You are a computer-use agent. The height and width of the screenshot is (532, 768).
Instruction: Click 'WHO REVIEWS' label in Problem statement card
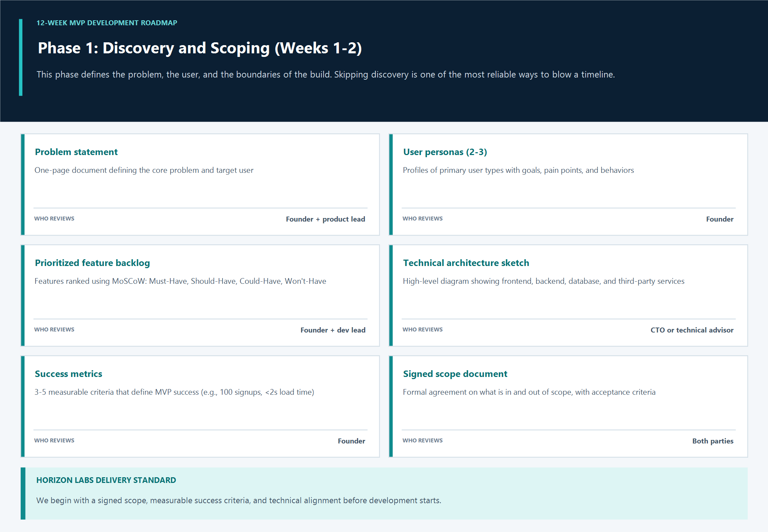pyautogui.click(x=54, y=219)
